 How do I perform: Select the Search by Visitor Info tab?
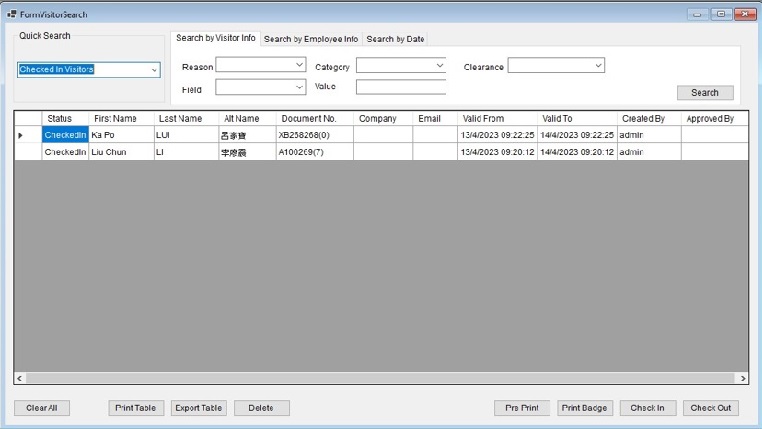(x=215, y=38)
